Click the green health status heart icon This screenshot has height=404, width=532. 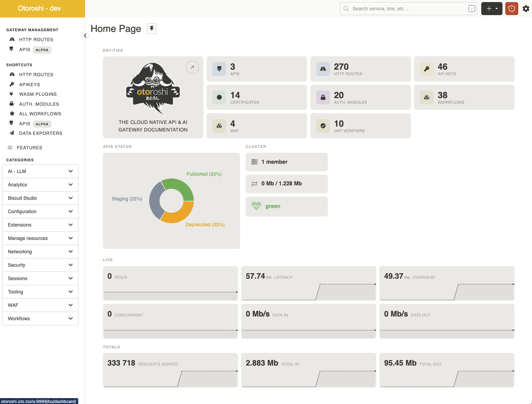click(256, 206)
